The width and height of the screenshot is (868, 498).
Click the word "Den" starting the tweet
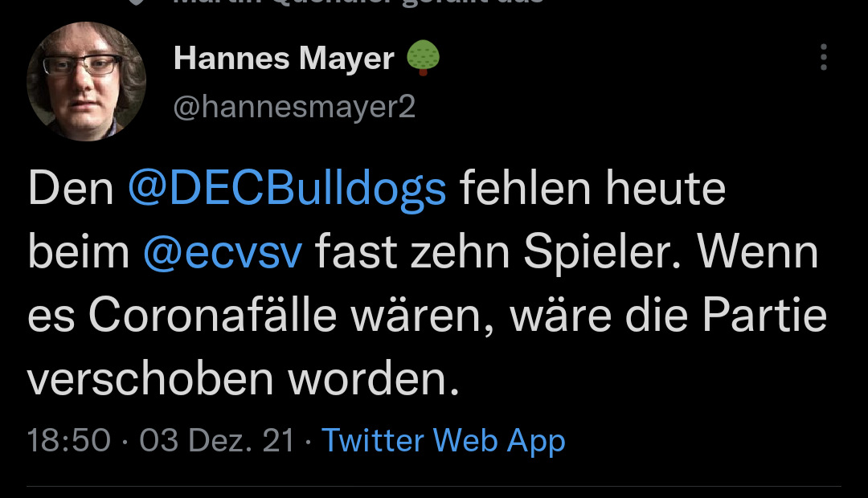(x=72, y=190)
